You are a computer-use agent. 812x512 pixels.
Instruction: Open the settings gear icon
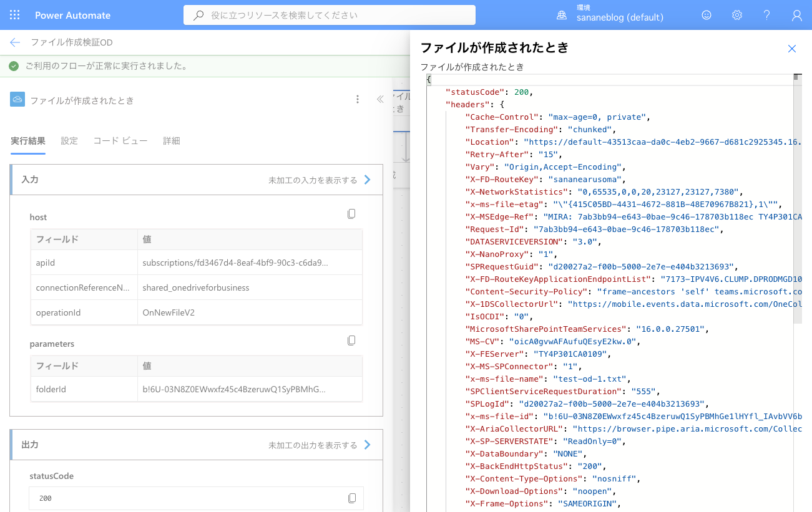[x=737, y=15]
